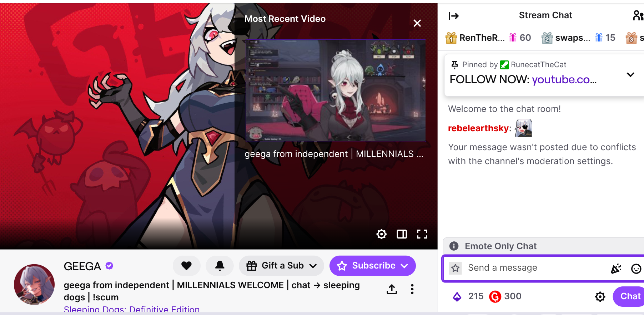Screen dimensions: 644x315
Task: Dismiss the Most Recent Video overlay
Action: [x=417, y=23]
